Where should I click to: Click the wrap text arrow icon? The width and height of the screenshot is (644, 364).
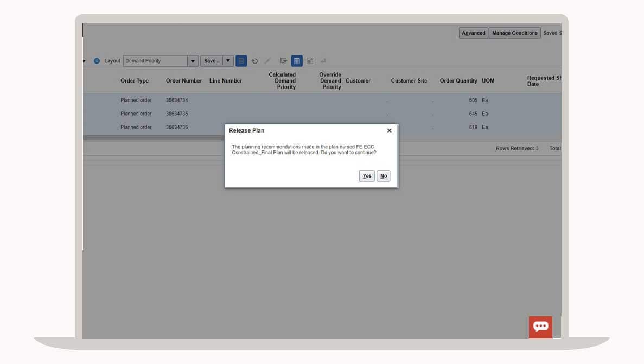tap(323, 61)
